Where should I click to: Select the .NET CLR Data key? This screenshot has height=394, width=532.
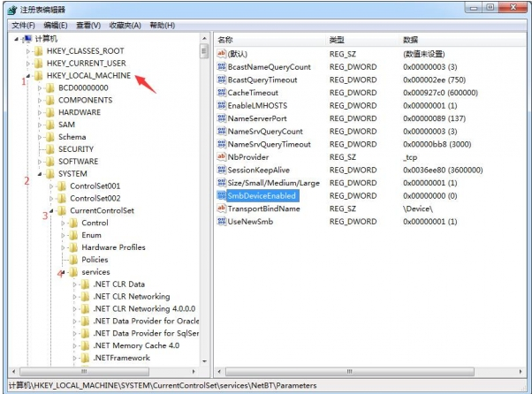click(119, 284)
